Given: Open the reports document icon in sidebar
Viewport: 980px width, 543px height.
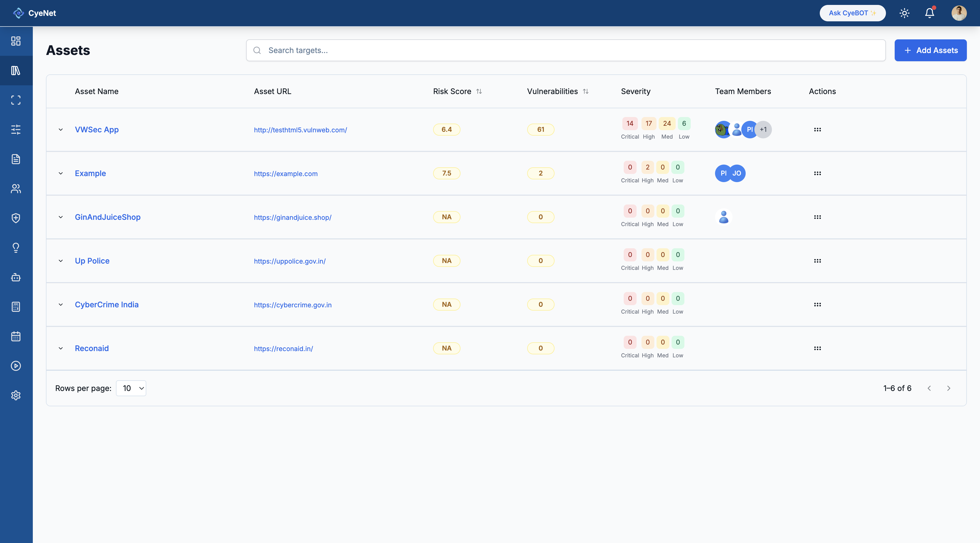Looking at the screenshot, I should pos(16,159).
